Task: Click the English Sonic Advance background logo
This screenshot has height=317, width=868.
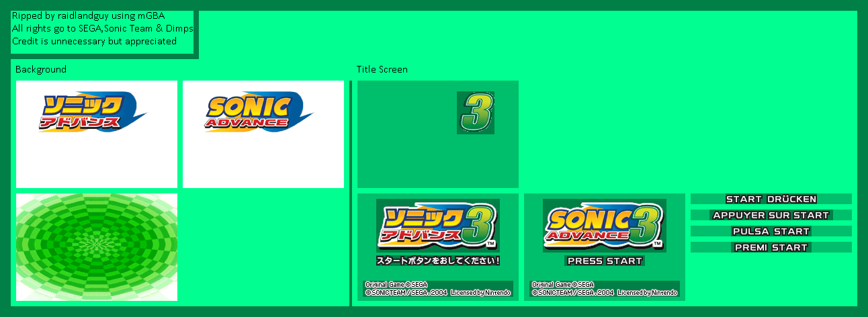Action: (x=260, y=111)
